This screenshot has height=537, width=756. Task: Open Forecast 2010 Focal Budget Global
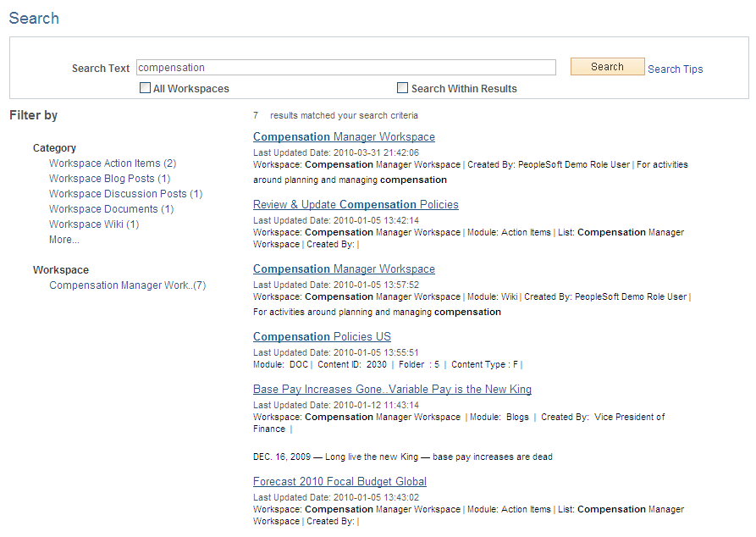pyautogui.click(x=339, y=480)
